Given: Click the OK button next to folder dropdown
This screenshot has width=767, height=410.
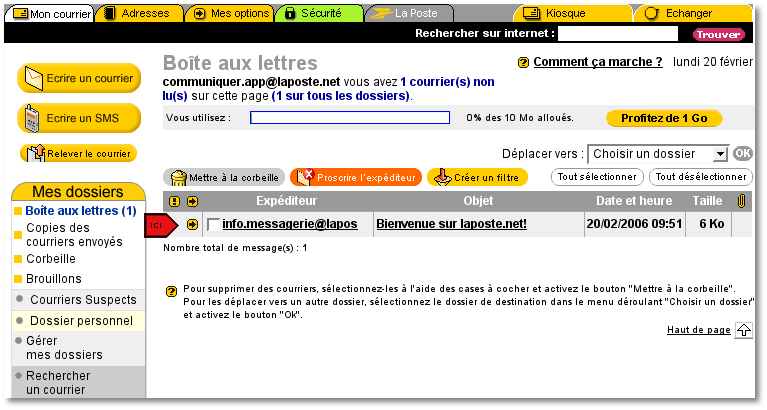Looking at the screenshot, I should [742, 154].
